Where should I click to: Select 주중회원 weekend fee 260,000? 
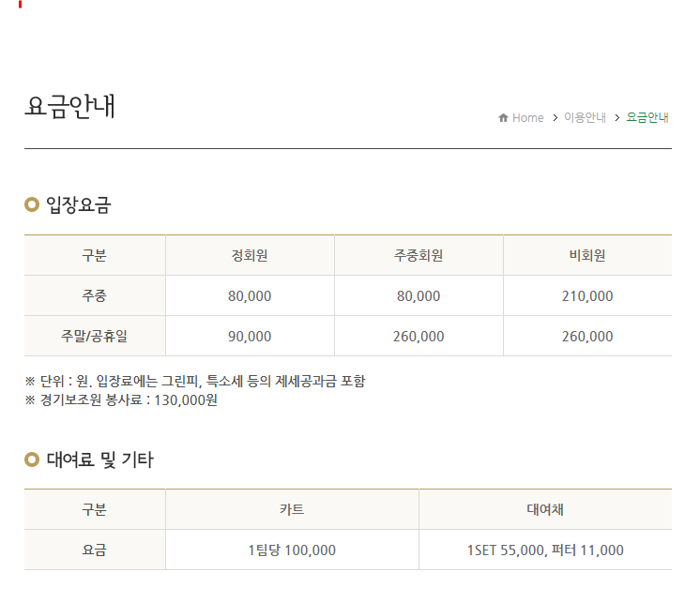pos(418,337)
